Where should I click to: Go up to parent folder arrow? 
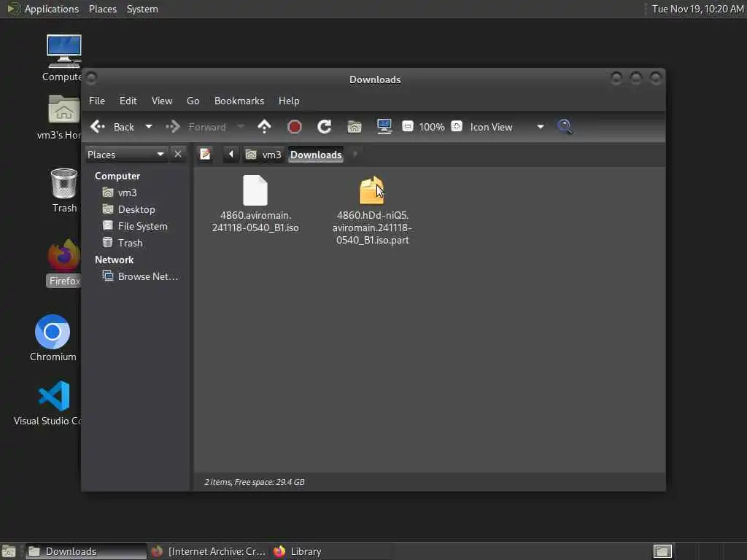(x=264, y=127)
